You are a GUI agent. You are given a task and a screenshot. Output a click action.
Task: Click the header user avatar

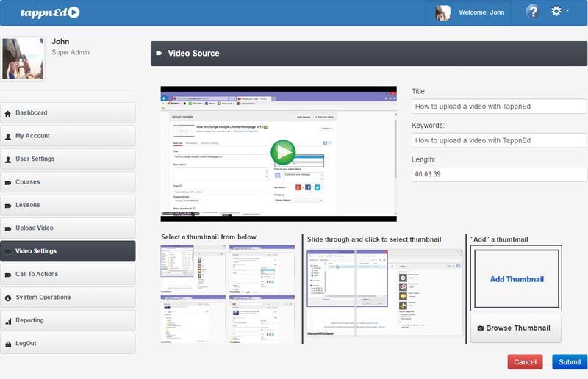[442, 12]
